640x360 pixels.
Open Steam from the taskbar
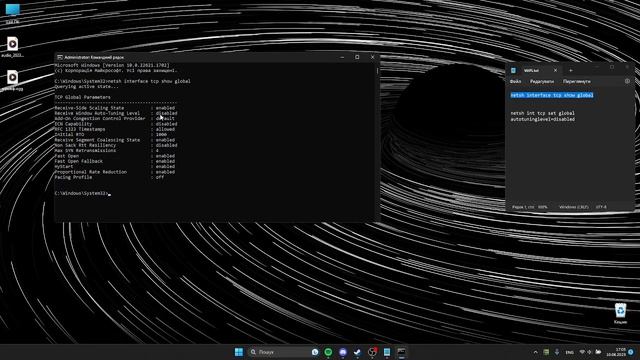pyautogui.click(x=357, y=352)
